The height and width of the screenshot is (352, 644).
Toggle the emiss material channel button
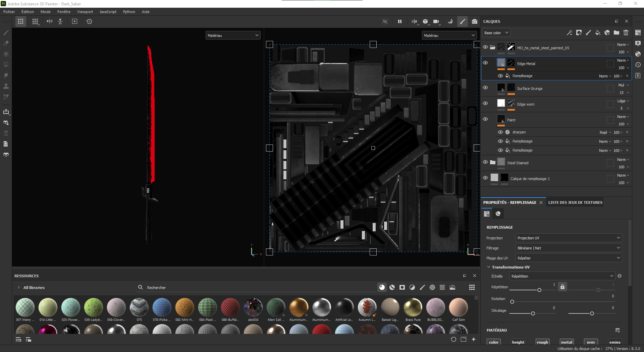615,342
